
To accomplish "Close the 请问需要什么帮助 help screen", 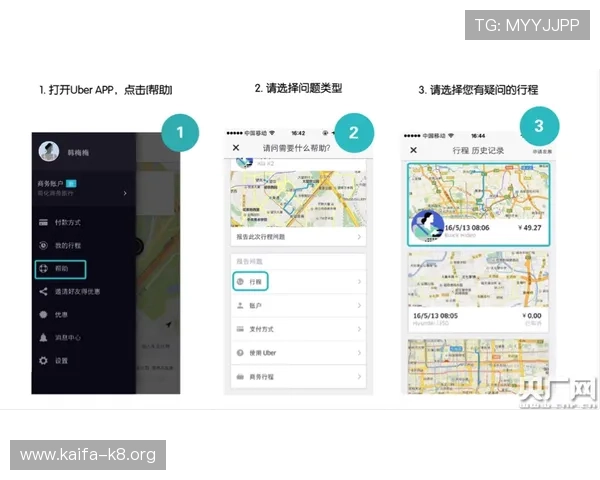I will (236, 148).
